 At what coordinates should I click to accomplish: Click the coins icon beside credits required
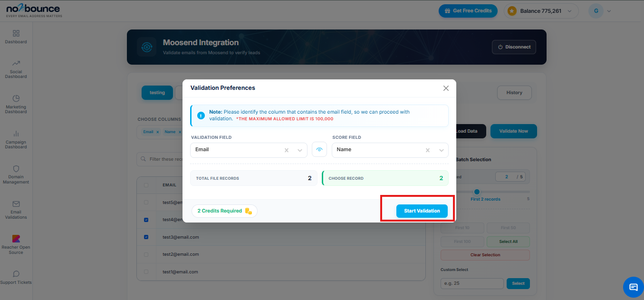(x=249, y=211)
